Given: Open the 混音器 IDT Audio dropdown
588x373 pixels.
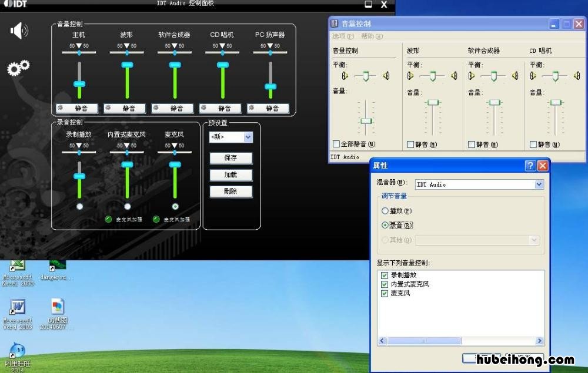Looking at the screenshot, I should tap(539, 184).
